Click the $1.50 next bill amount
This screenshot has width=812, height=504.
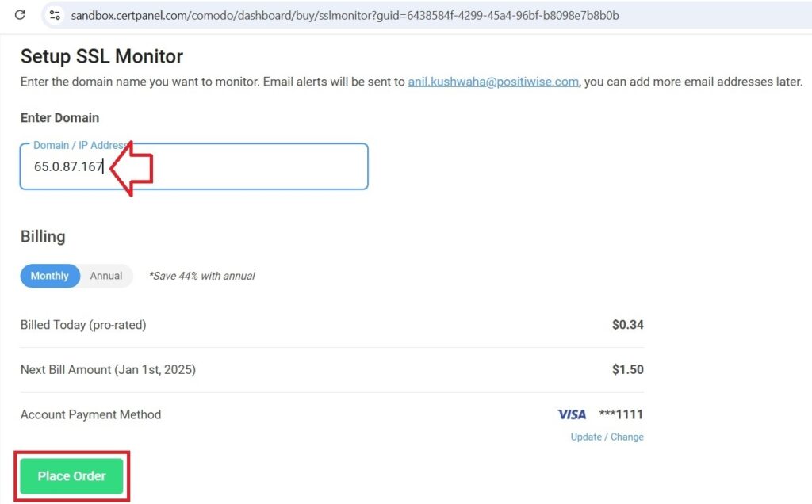tap(628, 369)
